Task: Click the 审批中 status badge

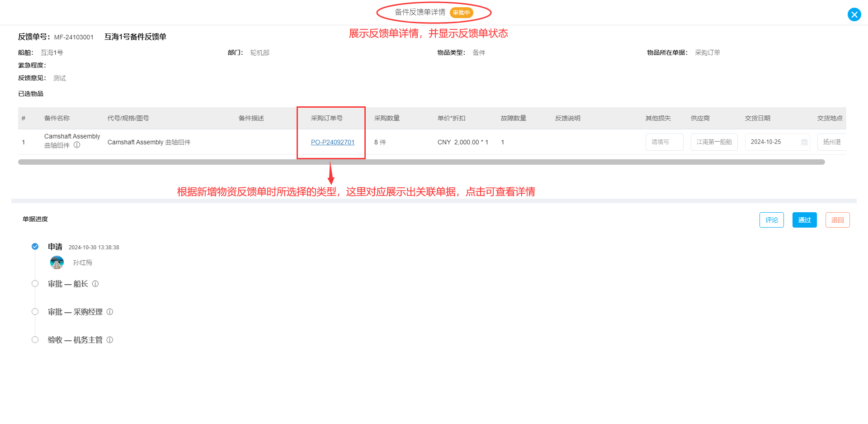Action: (462, 13)
